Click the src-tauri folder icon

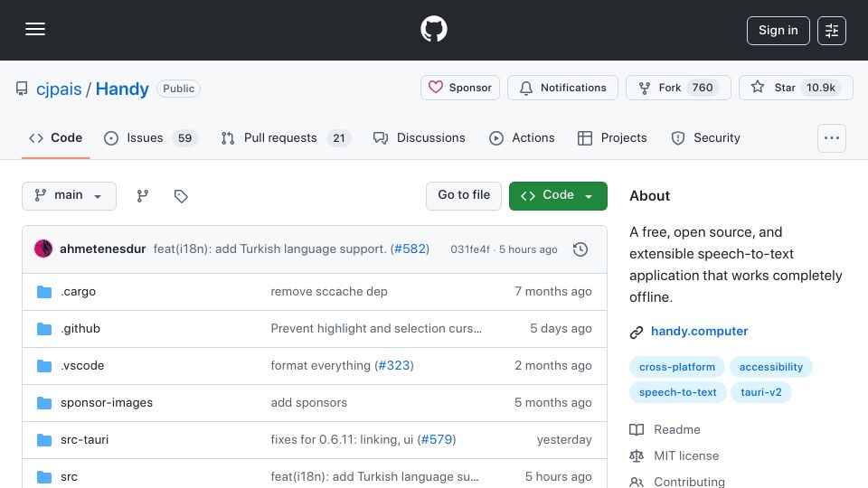click(x=44, y=440)
